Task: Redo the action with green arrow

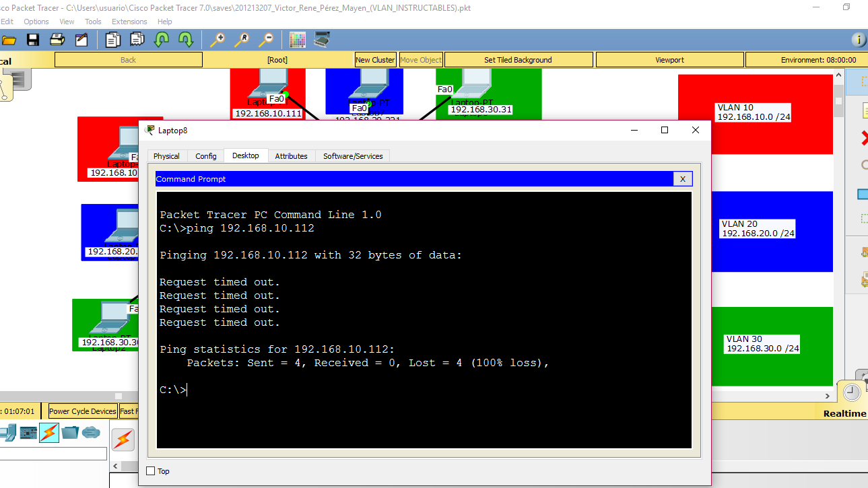Action: coord(186,40)
